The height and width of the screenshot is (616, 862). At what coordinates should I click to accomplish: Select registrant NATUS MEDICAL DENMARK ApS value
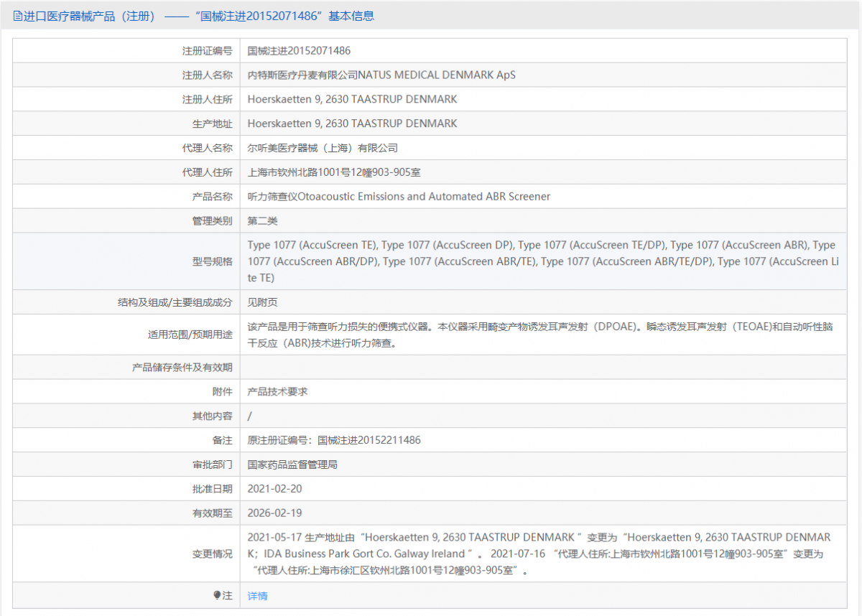point(381,75)
